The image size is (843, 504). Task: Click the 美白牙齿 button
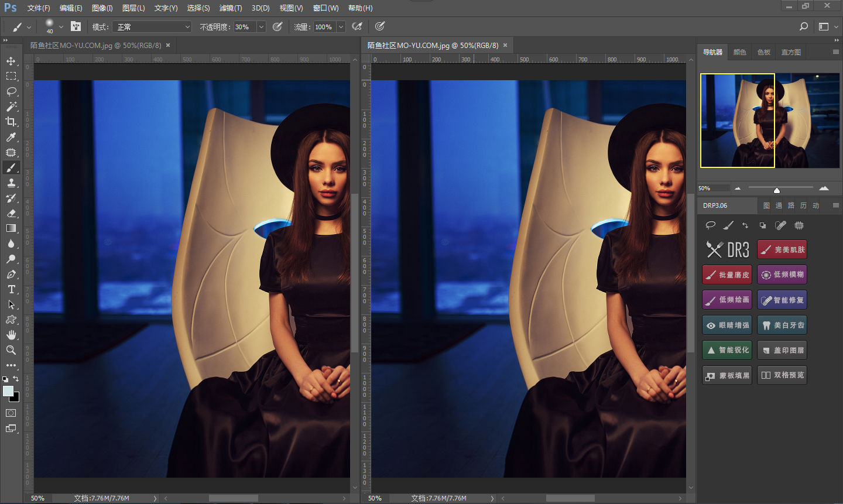(x=782, y=325)
